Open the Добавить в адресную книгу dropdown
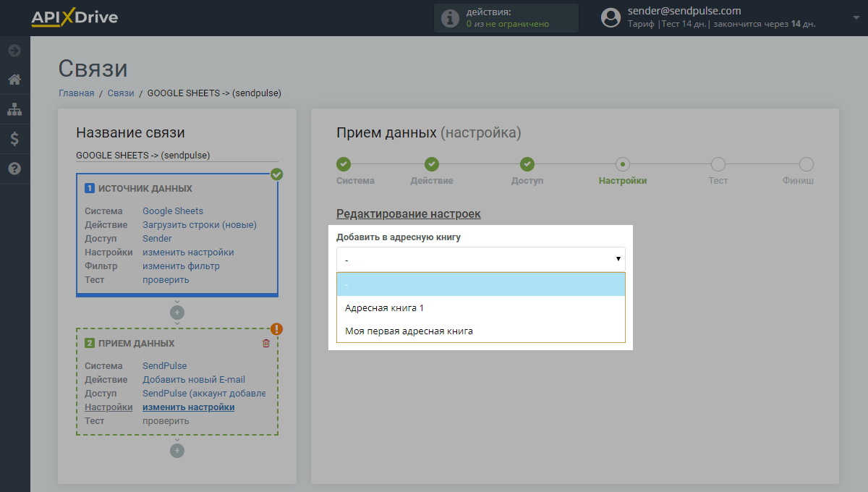This screenshot has height=492, width=868. click(x=481, y=259)
